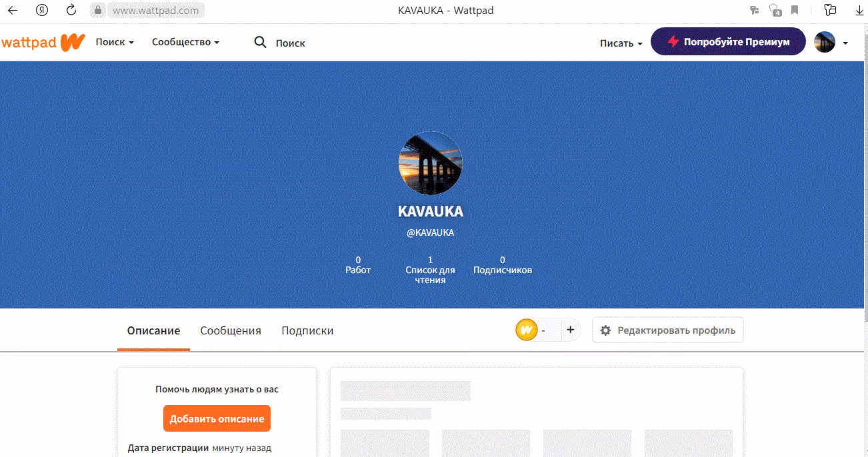Switch to the Подписки tab
The height and width of the screenshot is (457, 868).
pyautogui.click(x=307, y=330)
